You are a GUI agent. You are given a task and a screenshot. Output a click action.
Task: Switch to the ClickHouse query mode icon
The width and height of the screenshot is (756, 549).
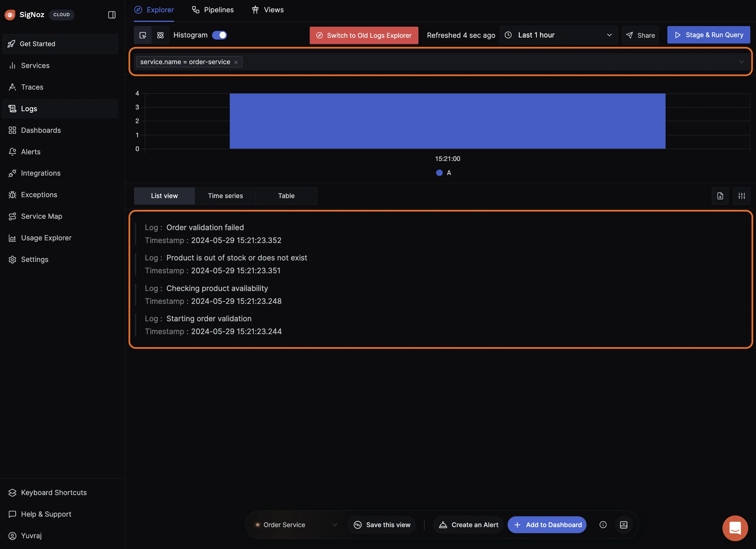160,35
